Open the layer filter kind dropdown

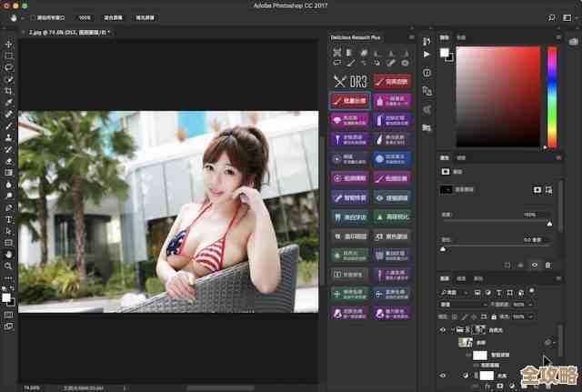455,293
